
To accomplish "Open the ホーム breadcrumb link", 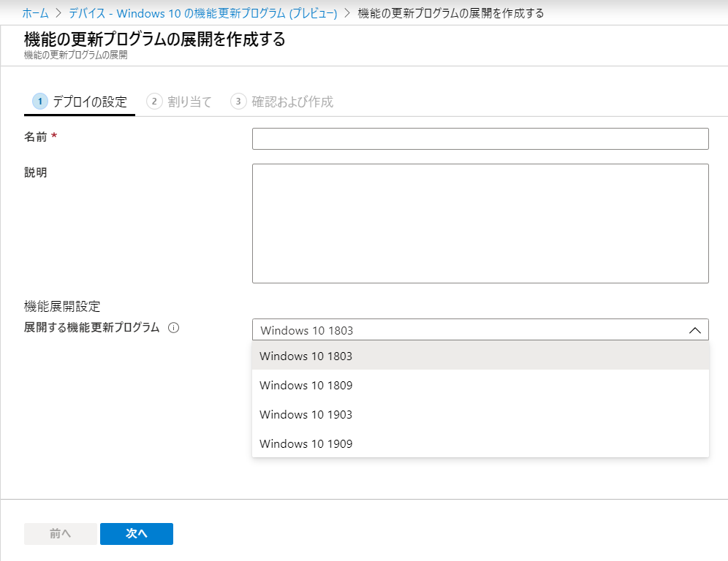I will click(36, 13).
